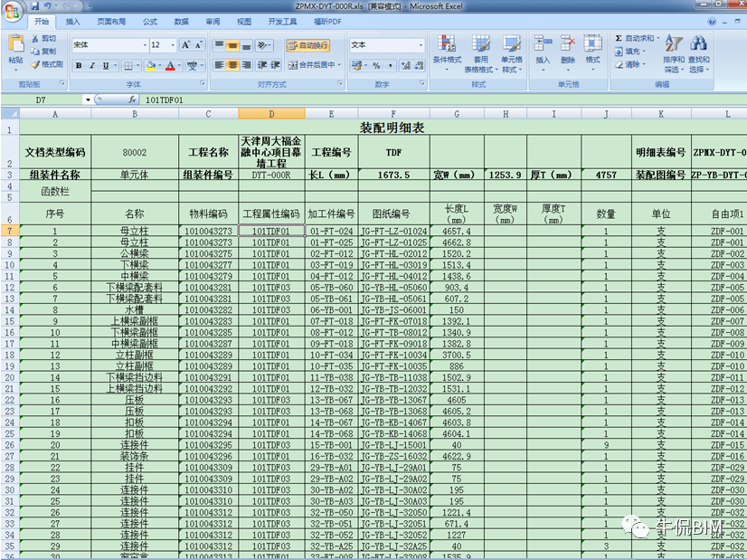Expand the 合并后居中 merge dropdown arrow

pos(340,65)
